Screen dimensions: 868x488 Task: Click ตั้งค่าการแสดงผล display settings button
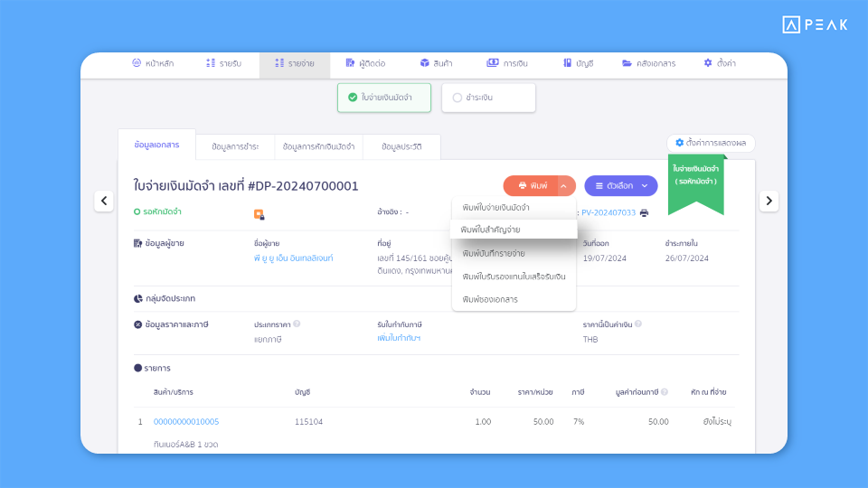point(711,143)
